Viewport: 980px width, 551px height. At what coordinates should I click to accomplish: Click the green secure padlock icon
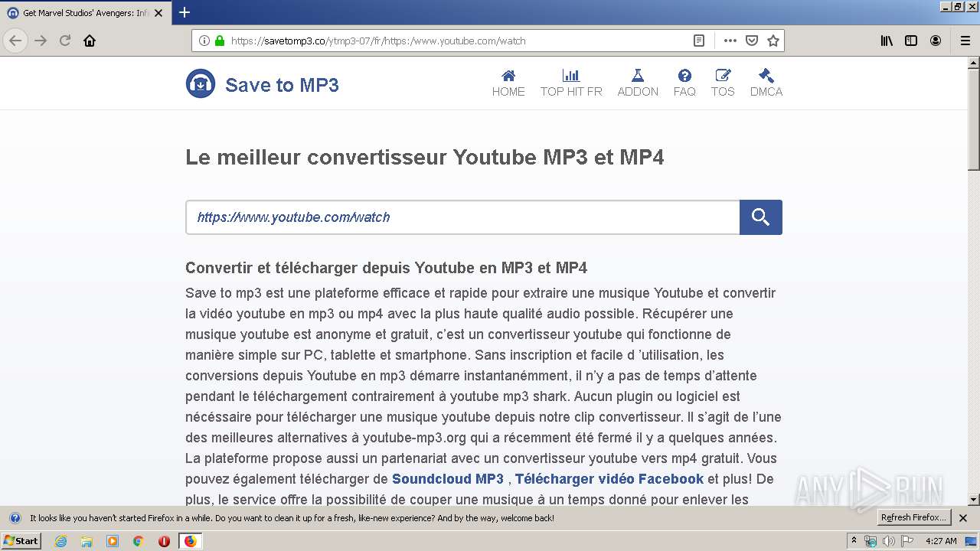coord(220,41)
